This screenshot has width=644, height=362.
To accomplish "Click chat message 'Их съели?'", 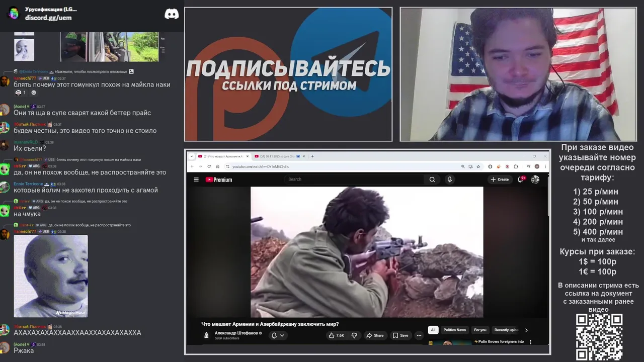I will pyautogui.click(x=30, y=149).
